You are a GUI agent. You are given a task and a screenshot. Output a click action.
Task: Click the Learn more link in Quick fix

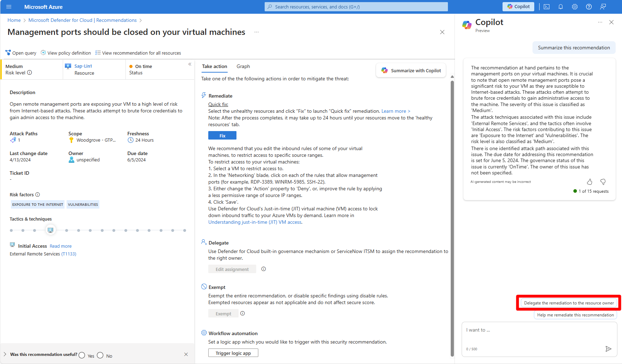tap(396, 111)
